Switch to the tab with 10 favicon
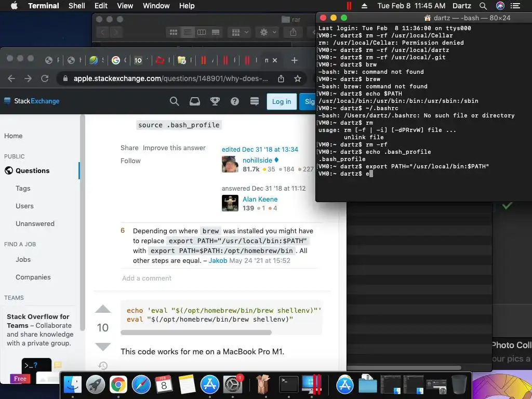This screenshot has height=399, width=532. click(x=138, y=60)
